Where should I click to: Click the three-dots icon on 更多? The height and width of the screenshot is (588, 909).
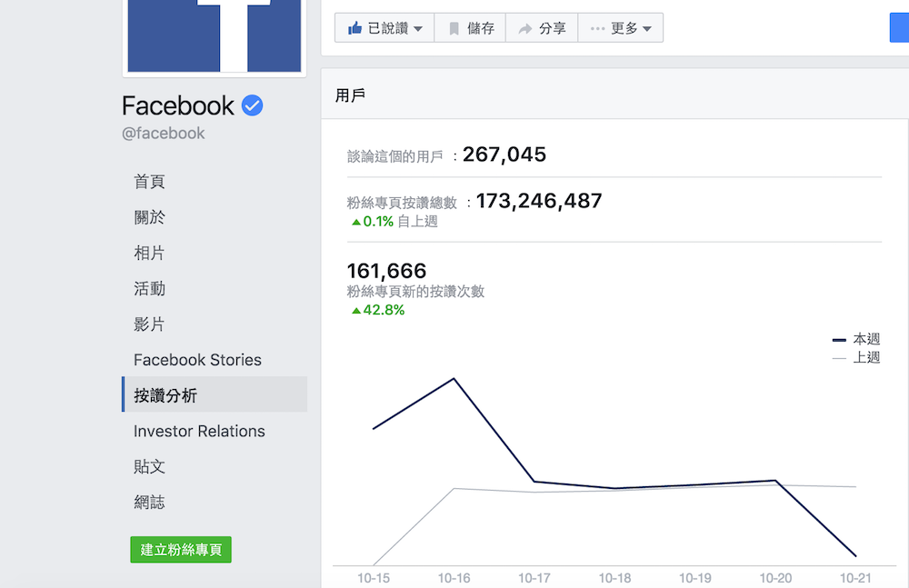point(598,28)
